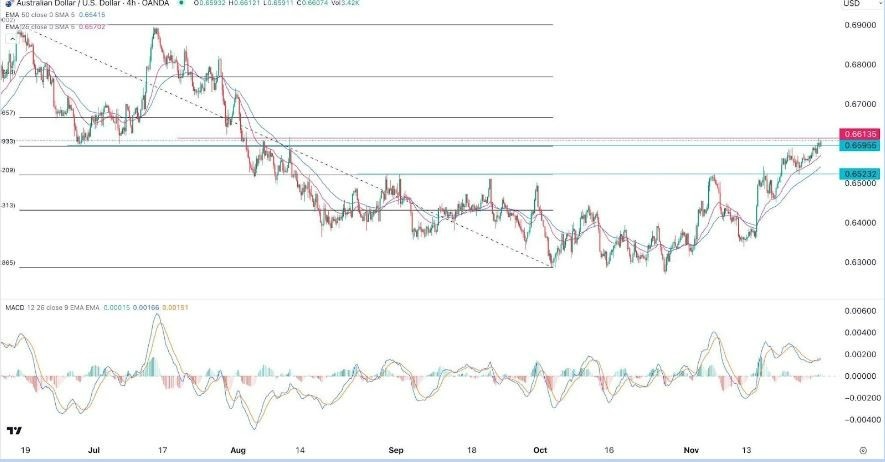
Task: Select the MACD 12 26 close indicator legend
Action: 52,307
